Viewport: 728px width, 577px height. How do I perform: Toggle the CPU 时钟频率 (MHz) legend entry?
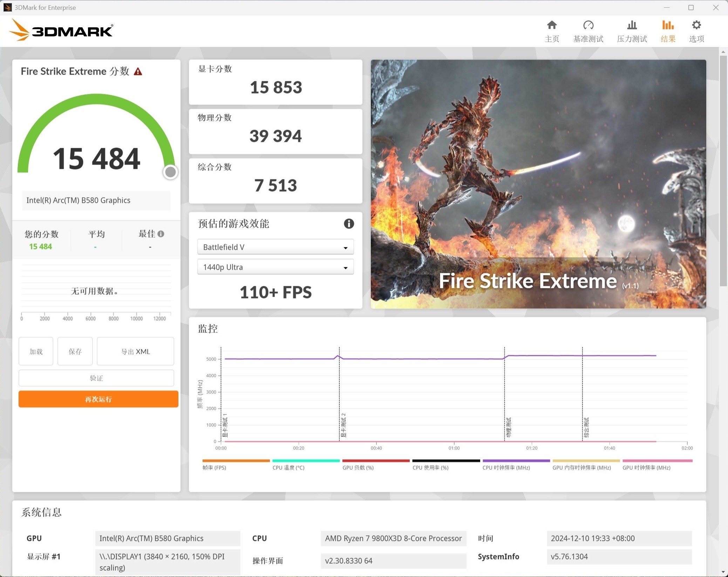coord(516,465)
